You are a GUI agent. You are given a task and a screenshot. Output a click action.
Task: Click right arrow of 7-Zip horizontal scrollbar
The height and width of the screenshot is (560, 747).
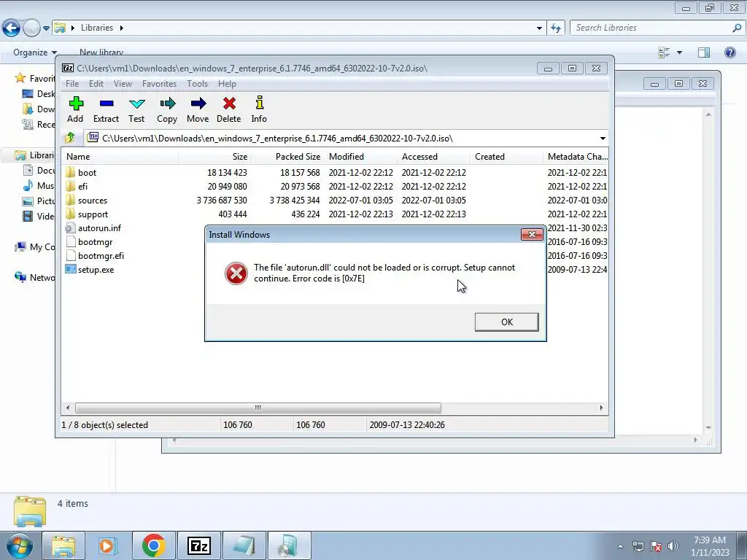point(601,408)
